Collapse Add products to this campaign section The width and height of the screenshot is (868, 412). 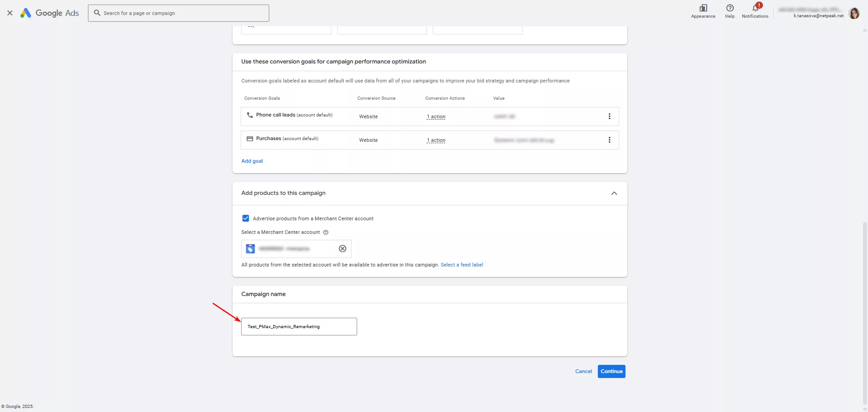[x=614, y=193]
